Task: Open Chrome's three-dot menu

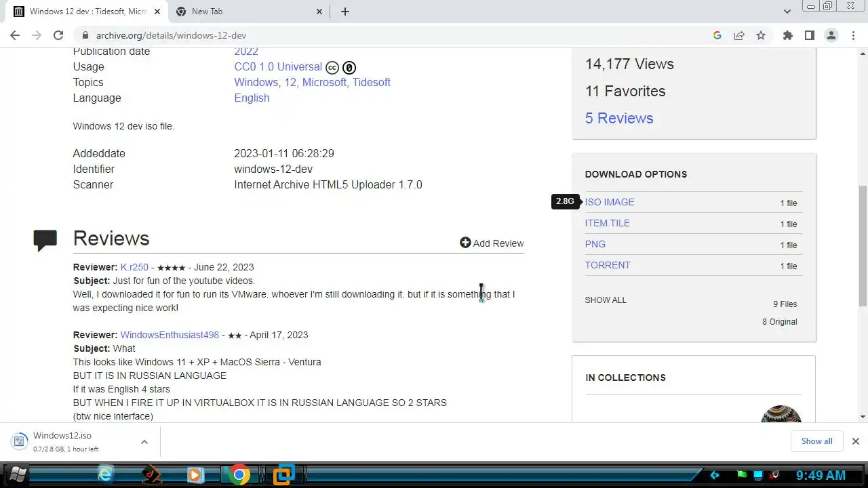Action: (853, 35)
